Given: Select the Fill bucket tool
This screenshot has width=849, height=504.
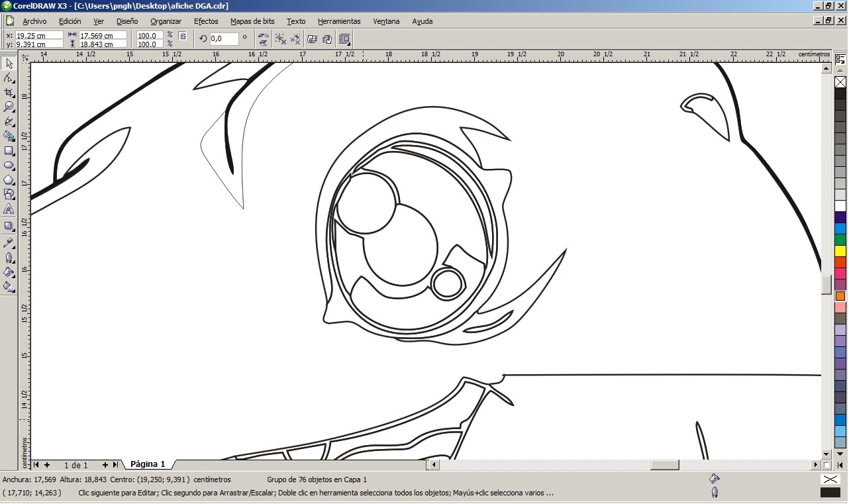Looking at the screenshot, I should point(9,272).
